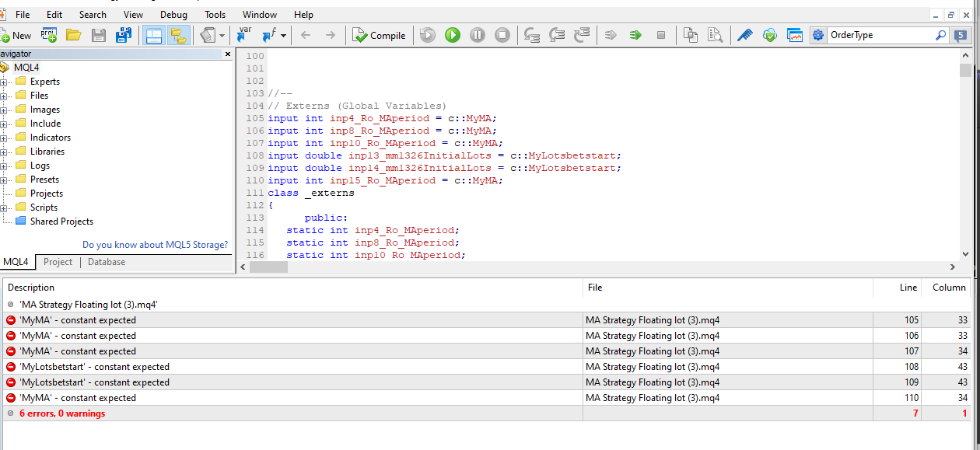980x450 pixels.
Task: Open the File menu
Action: 23,15
